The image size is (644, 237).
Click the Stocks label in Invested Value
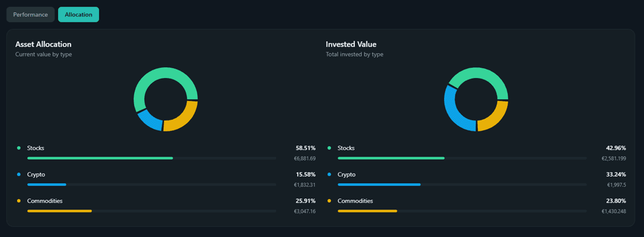point(346,148)
